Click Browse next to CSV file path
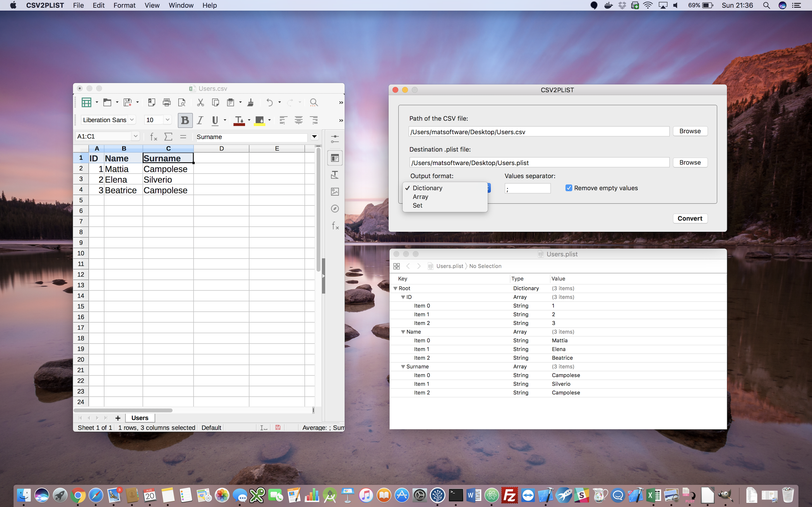This screenshot has height=507, width=812. tap(690, 131)
